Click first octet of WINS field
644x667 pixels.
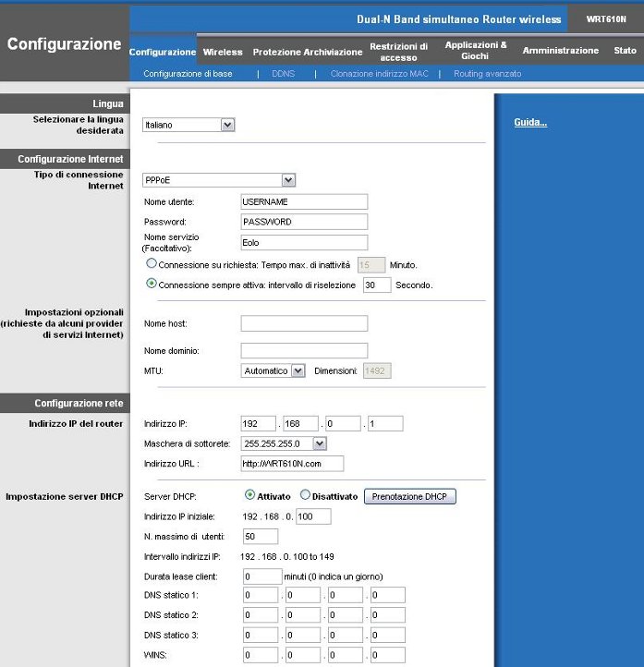pyautogui.click(x=261, y=655)
